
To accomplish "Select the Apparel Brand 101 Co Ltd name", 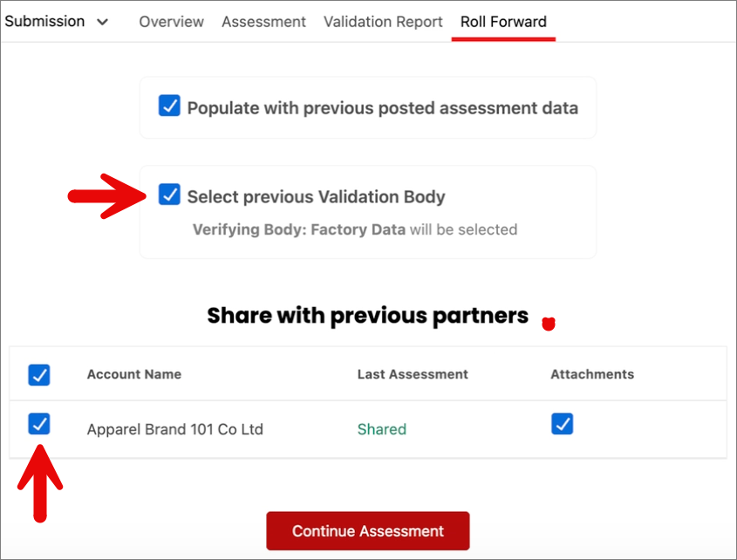I will coord(174,429).
